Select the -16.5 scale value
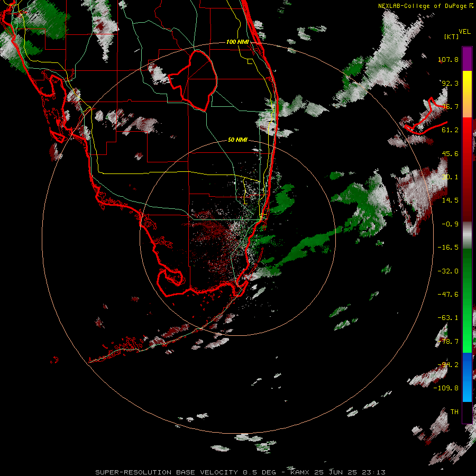Image resolution: width=476 pixels, height=476 pixels. pyautogui.click(x=448, y=248)
